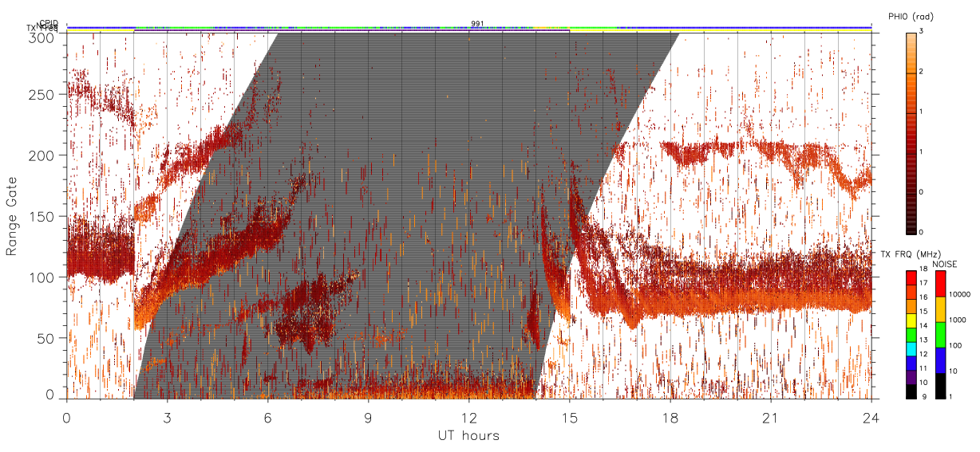Click the '16' TX FRQ legend label
980x452 pixels.
click(x=924, y=297)
